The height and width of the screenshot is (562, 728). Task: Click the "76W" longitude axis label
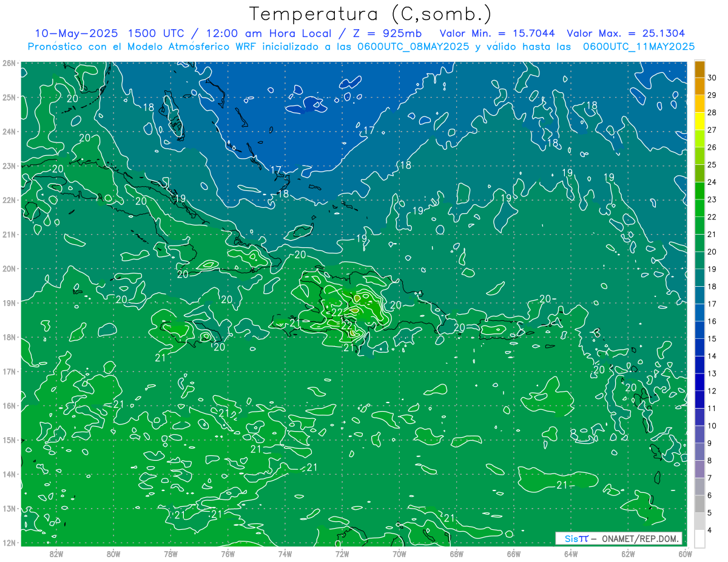click(x=227, y=554)
